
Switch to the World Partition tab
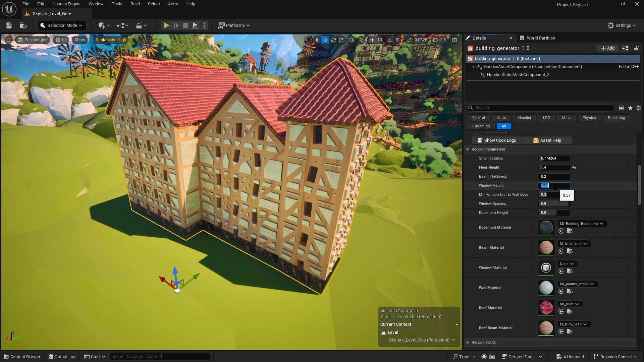(541, 38)
